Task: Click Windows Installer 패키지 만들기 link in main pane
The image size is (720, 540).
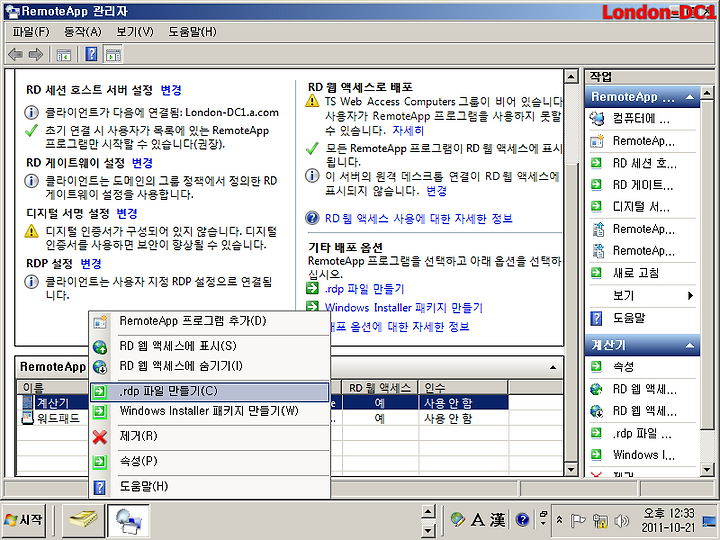Action: pyautogui.click(x=404, y=307)
